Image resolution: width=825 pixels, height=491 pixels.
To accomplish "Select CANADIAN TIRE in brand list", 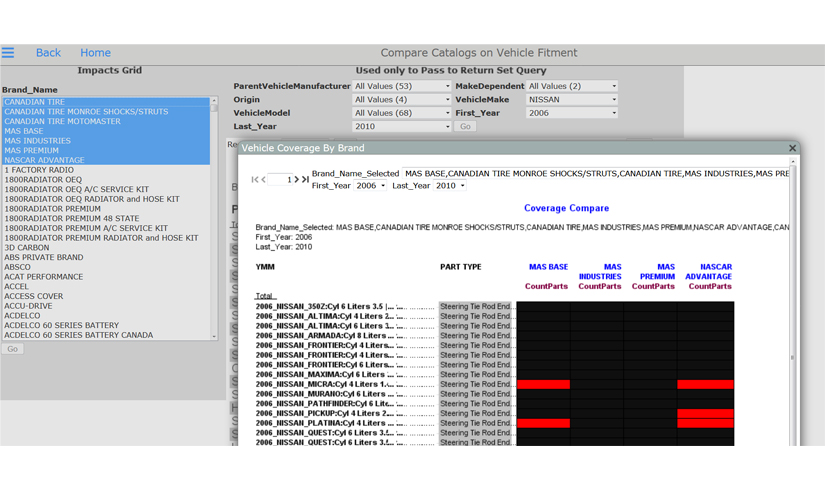I will (x=106, y=102).
